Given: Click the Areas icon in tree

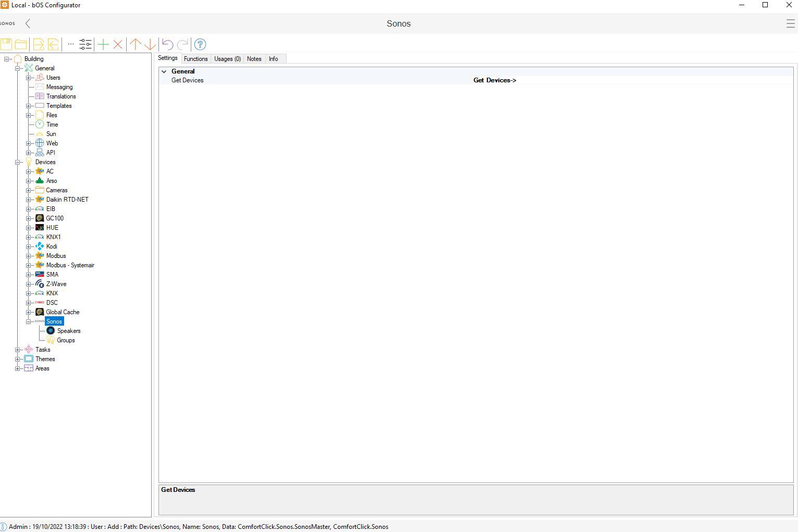Looking at the screenshot, I should pos(29,368).
